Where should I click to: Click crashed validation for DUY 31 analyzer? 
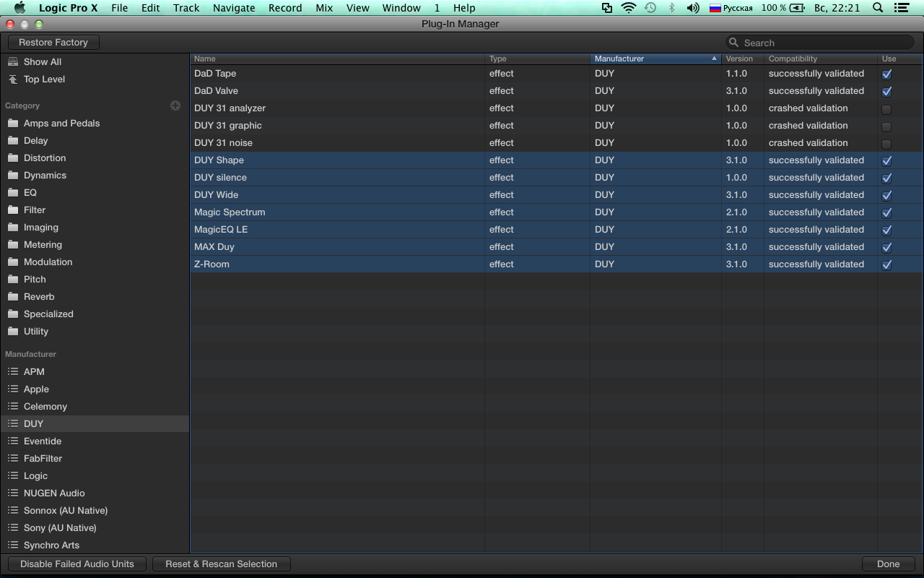click(x=808, y=108)
